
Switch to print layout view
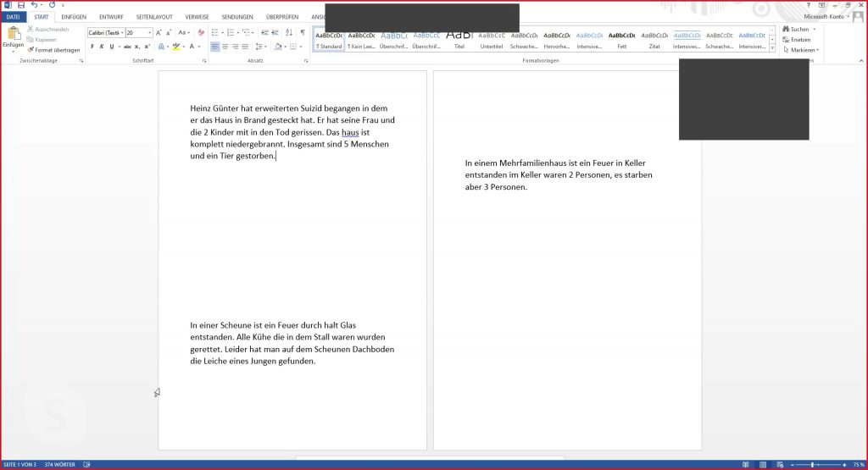763,464
